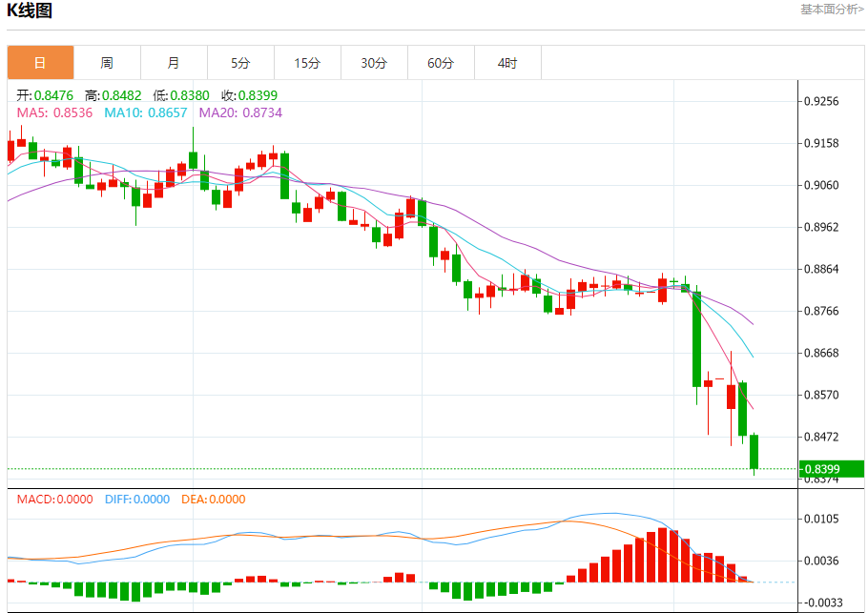
Task: Click the MA10: 0.8657 label
Action: (146, 112)
